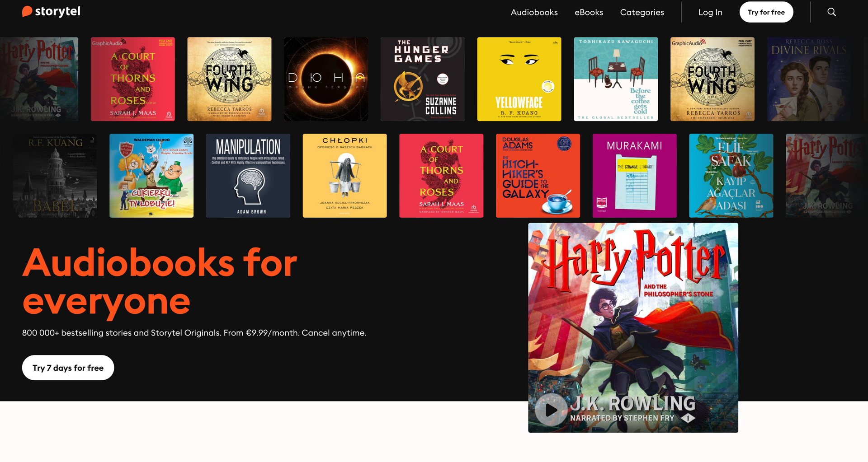The image size is (868, 462).
Task: Open the featured Harry Potter card
Action: tap(633, 327)
